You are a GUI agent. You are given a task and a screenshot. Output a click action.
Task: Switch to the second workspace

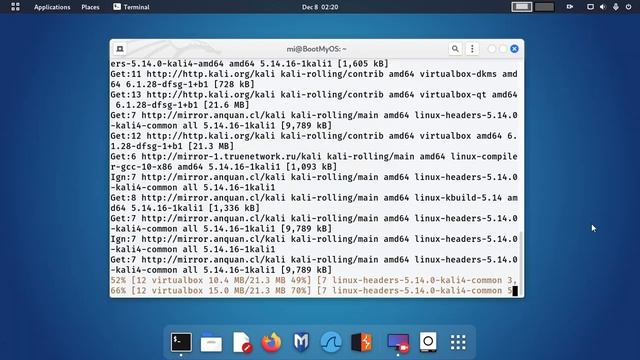point(544,7)
